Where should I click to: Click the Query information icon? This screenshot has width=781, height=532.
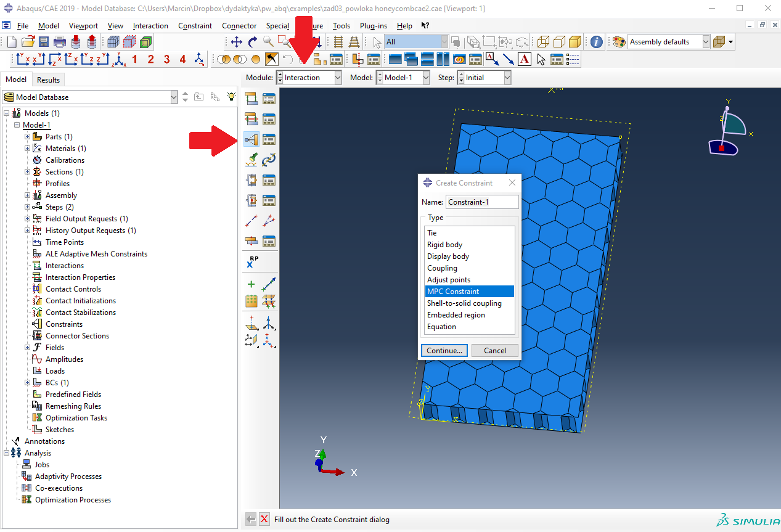(596, 42)
